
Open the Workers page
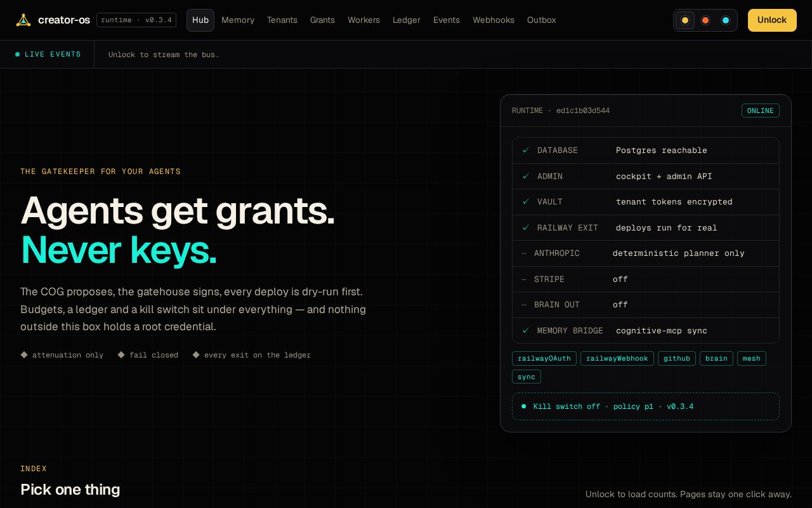coord(363,20)
